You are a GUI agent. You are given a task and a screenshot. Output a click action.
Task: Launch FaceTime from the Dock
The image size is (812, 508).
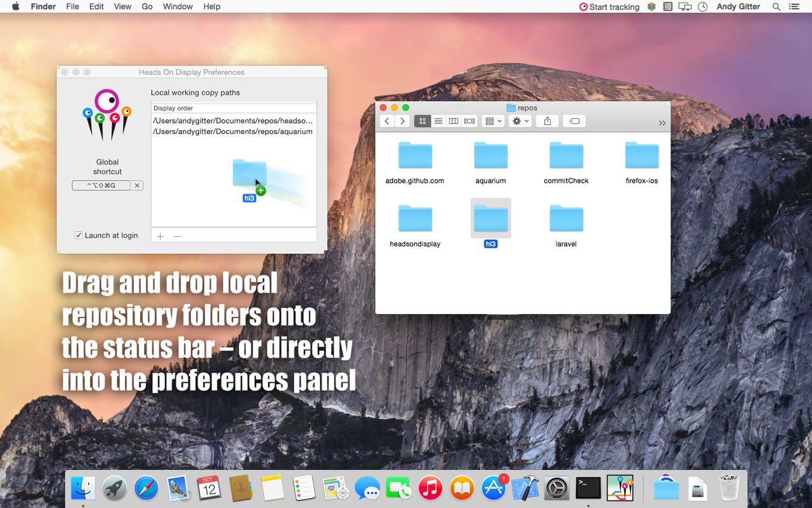(398, 488)
